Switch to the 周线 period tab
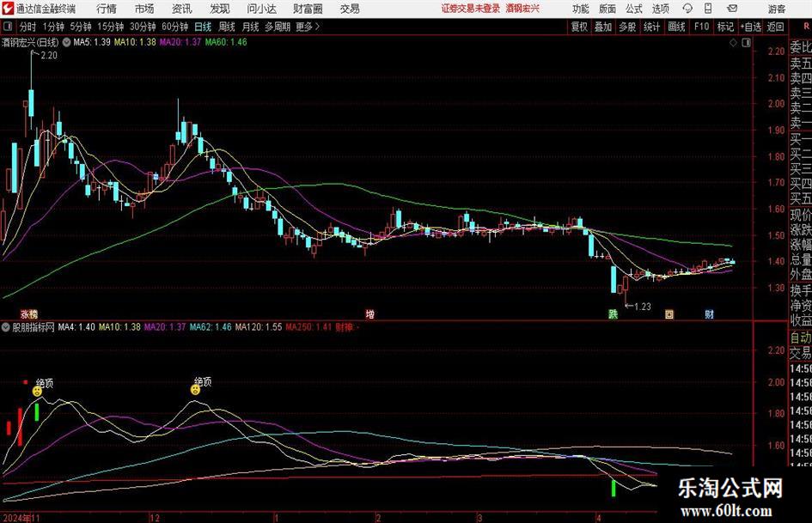This screenshot has height=523, width=812. coord(226,27)
